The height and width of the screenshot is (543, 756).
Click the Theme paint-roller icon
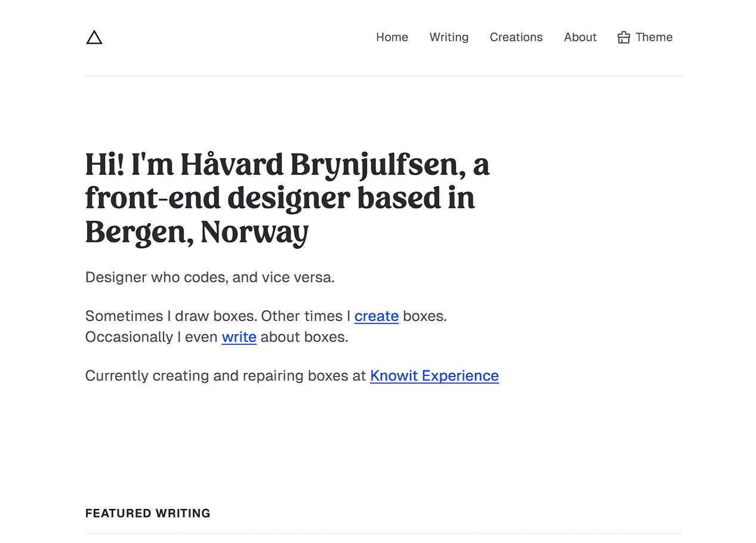tap(624, 38)
